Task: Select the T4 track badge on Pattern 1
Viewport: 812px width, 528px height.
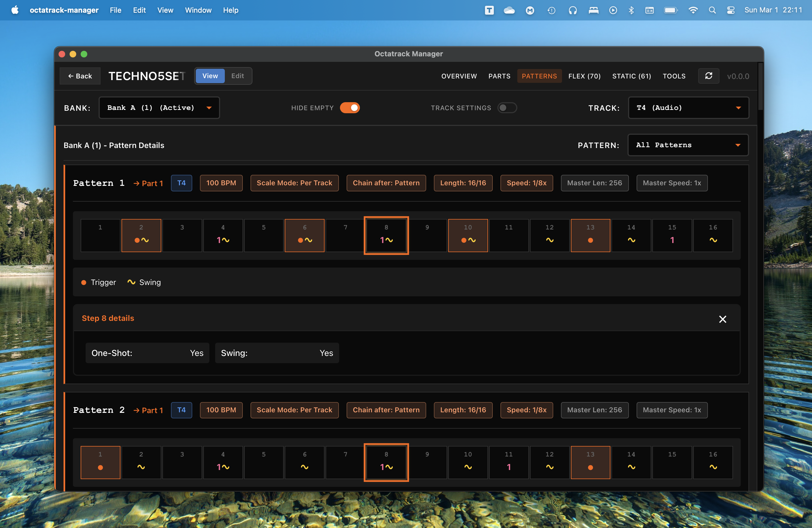Action: click(x=181, y=183)
